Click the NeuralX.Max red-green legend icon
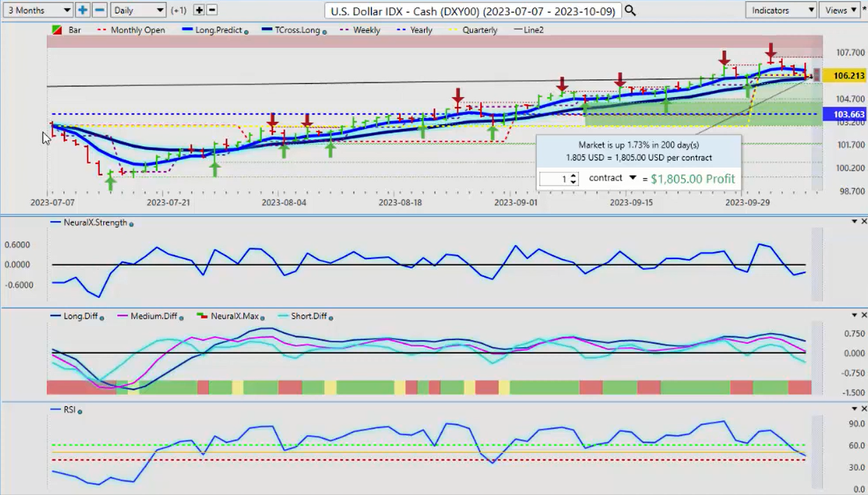Screen dimensions: 868x495 202,316
